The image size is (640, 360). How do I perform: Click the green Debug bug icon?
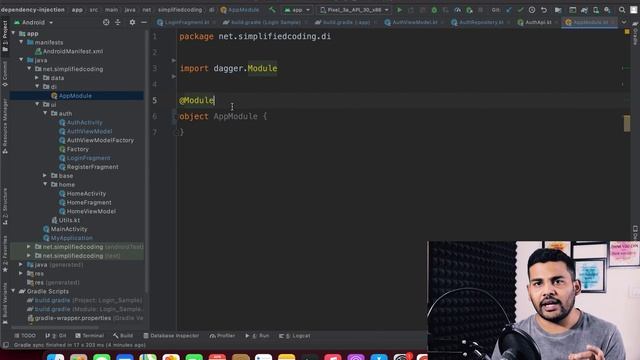434,10
